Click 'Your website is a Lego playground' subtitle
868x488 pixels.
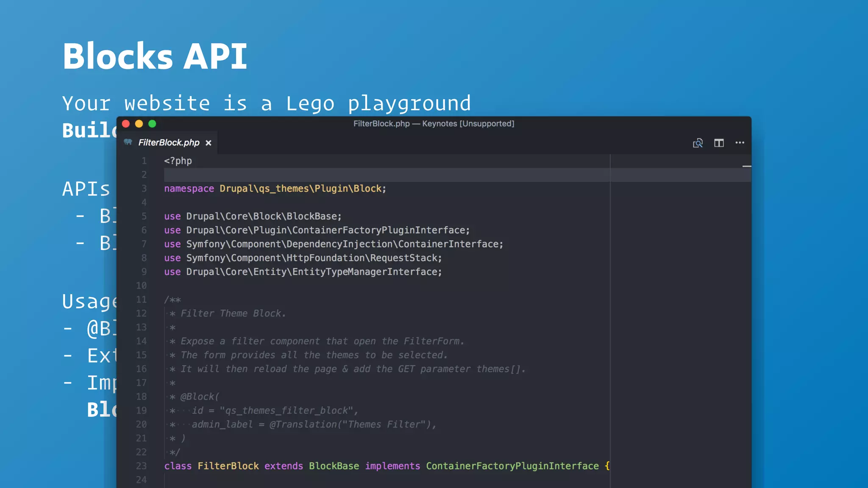point(267,103)
